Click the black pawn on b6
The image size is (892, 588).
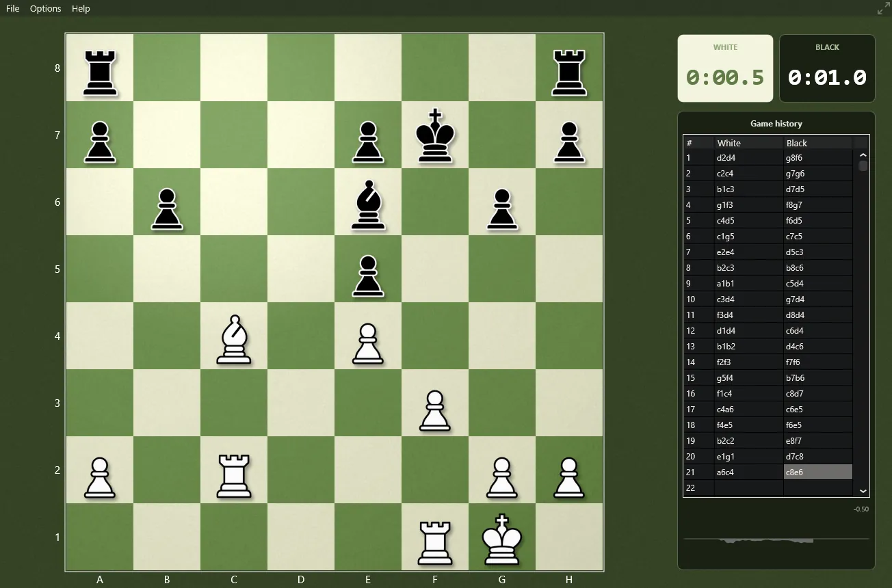(167, 209)
